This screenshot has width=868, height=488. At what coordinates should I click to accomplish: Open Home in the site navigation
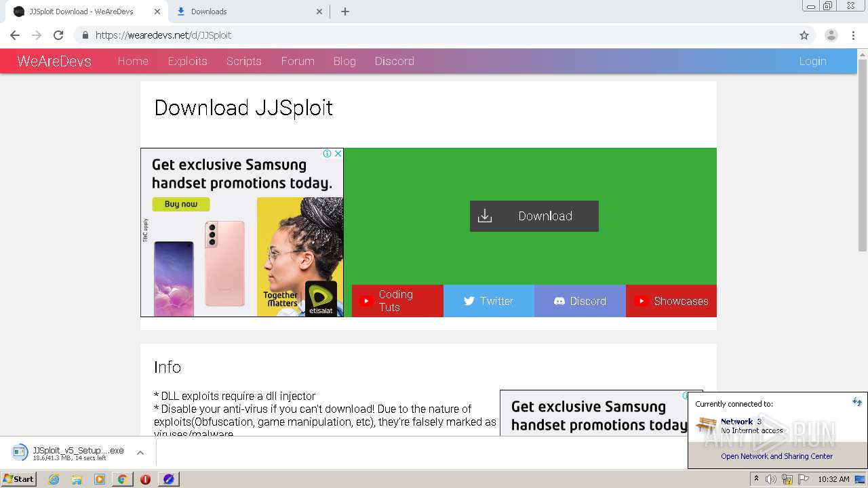coord(133,61)
